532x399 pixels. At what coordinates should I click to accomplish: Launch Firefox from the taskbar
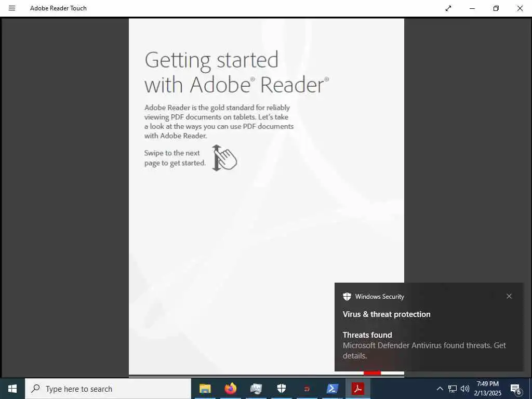[230, 389]
